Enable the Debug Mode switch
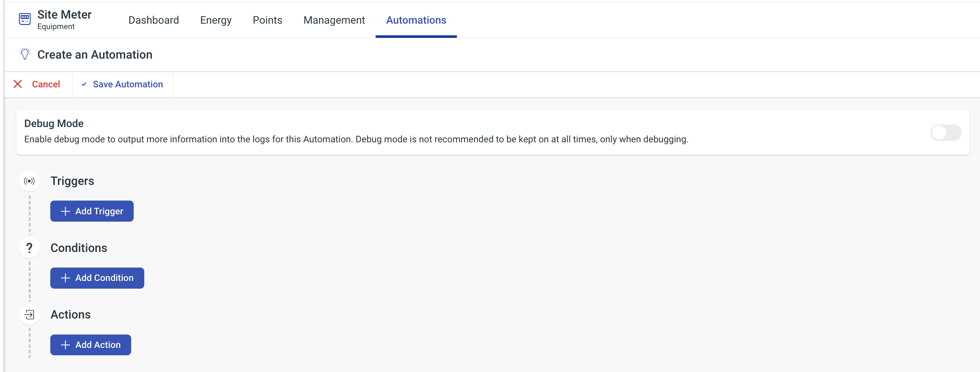Viewport: 980px width, 372px height. (946, 132)
